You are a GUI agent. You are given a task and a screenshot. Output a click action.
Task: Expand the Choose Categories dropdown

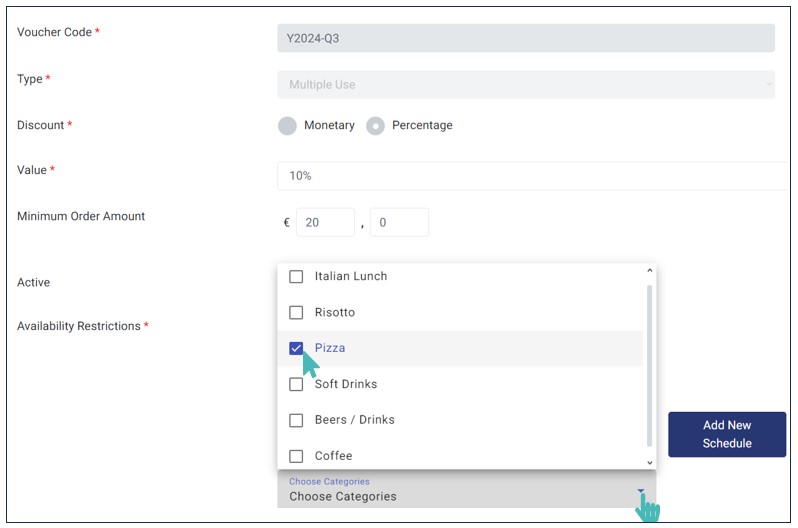pos(467,489)
